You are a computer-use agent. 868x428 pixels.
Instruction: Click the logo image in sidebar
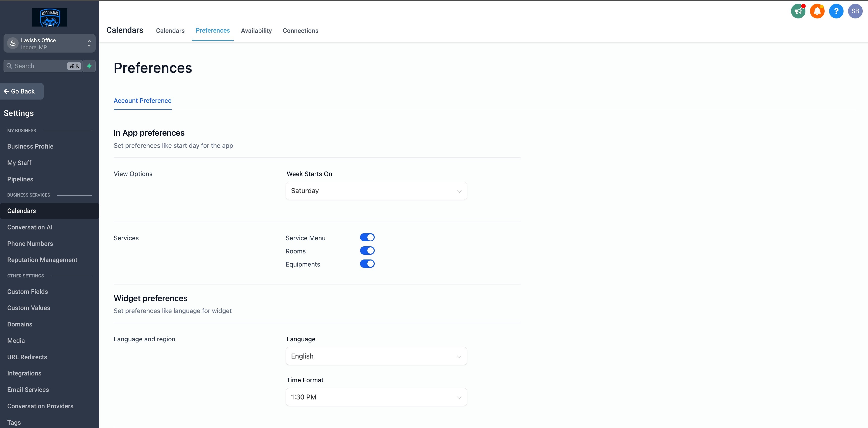click(49, 17)
